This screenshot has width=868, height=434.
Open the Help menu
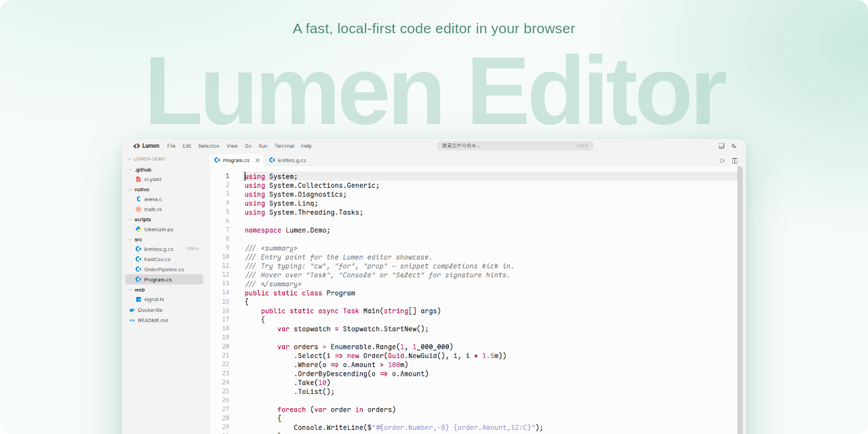(x=307, y=146)
